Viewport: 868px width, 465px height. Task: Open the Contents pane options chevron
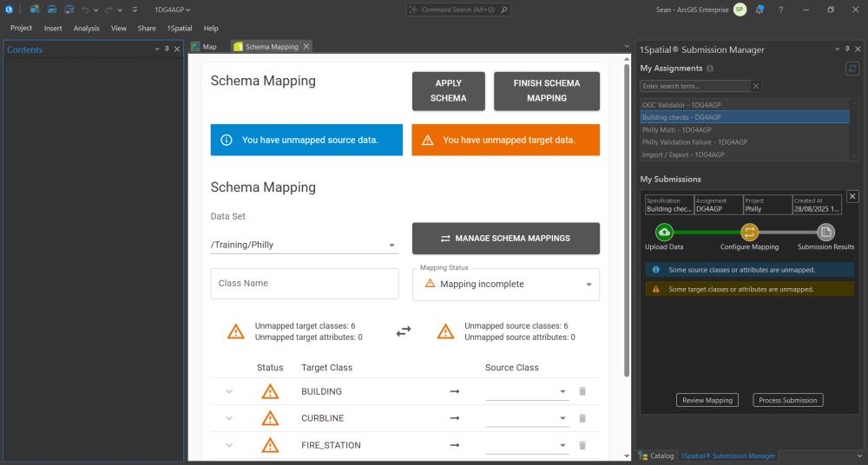pyautogui.click(x=156, y=49)
